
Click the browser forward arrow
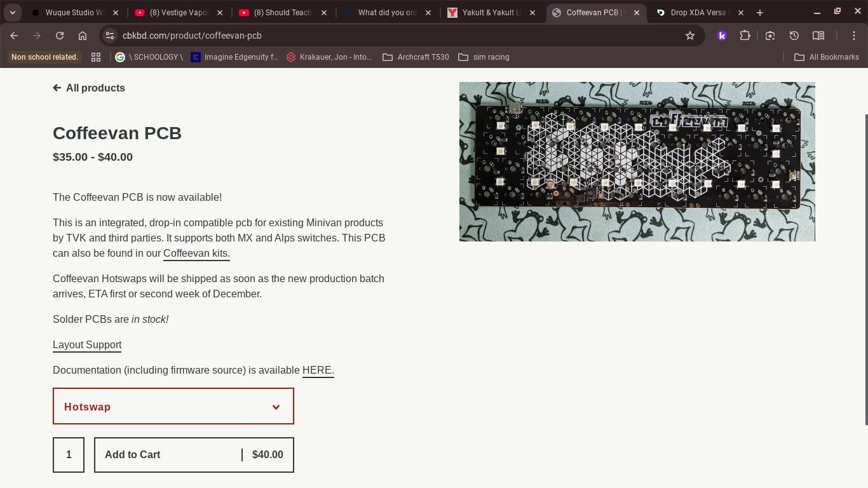(x=37, y=36)
